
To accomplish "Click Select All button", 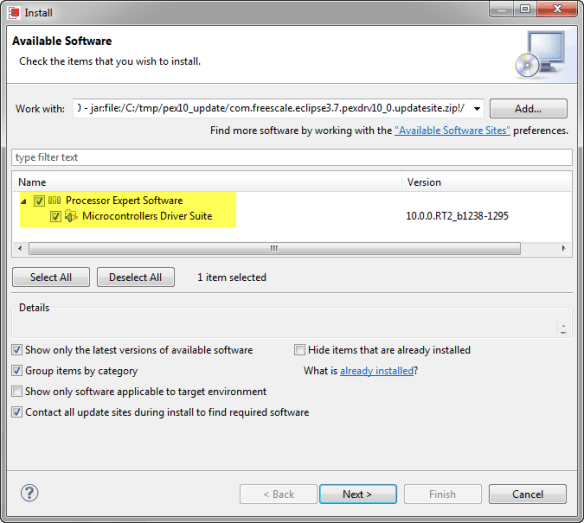I will 51,277.
